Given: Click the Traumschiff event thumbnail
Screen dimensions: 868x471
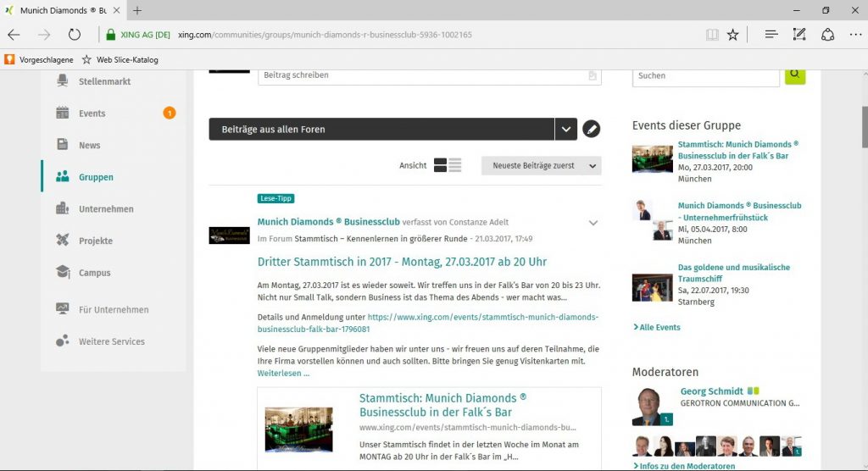Looking at the screenshot, I should [x=652, y=287].
